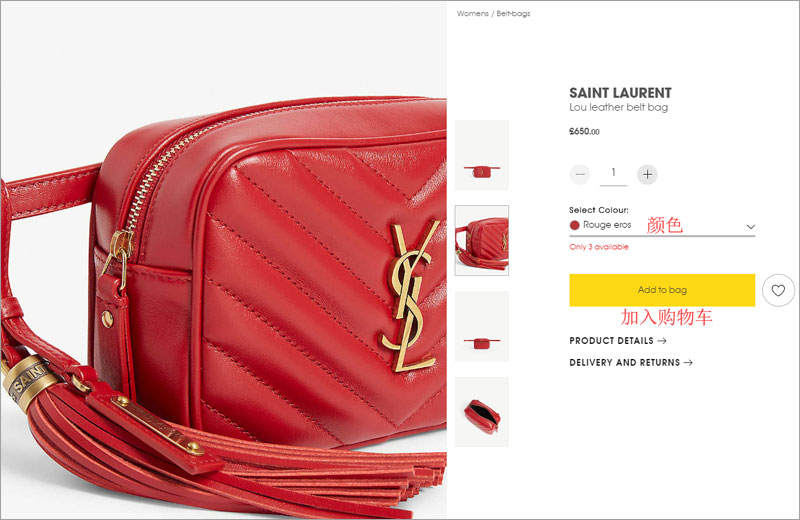
Task: Click the large red bag product image
Action: (x=223, y=260)
